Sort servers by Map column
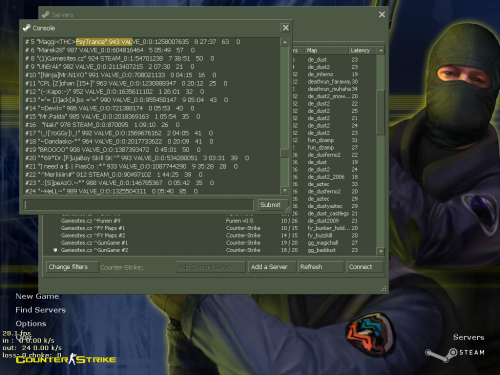Screen dimensions: 500x375 point(327,50)
